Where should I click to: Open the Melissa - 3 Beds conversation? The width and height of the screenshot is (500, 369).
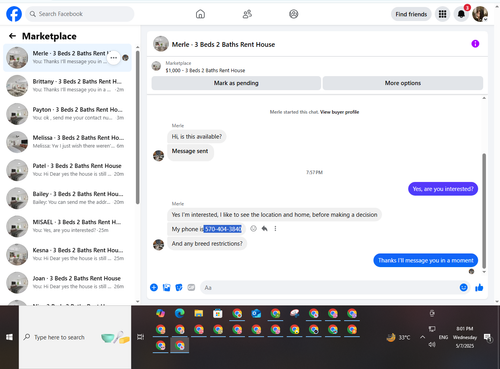tap(67, 142)
